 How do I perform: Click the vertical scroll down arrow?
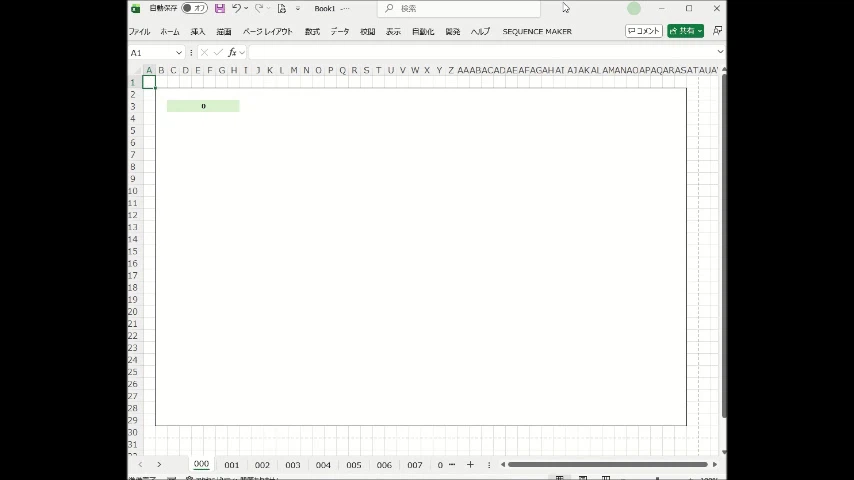point(724,452)
